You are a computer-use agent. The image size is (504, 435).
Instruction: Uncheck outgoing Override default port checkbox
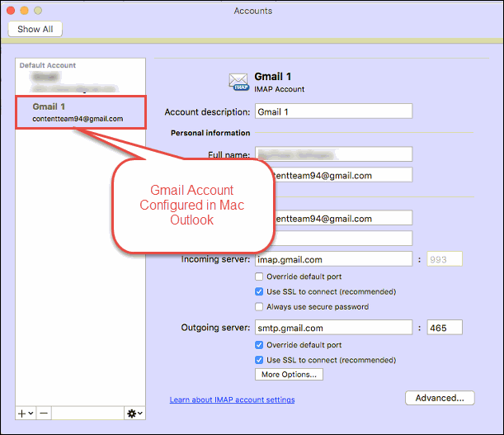click(x=259, y=345)
